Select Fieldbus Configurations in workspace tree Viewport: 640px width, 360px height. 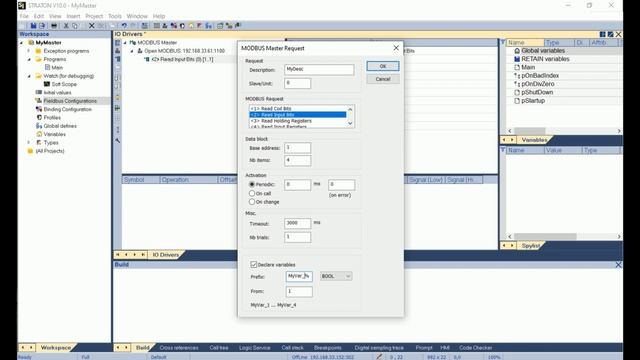point(70,101)
